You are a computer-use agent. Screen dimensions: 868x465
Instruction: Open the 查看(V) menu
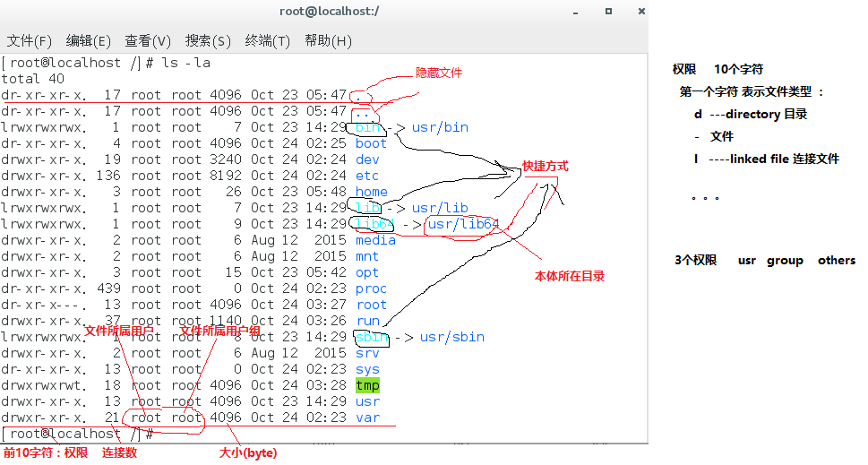coord(148,41)
